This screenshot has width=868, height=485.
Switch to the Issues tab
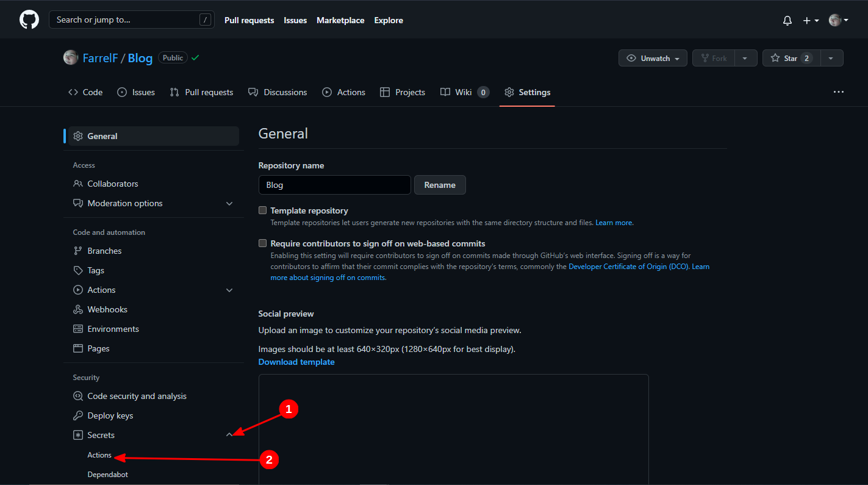click(136, 92)
